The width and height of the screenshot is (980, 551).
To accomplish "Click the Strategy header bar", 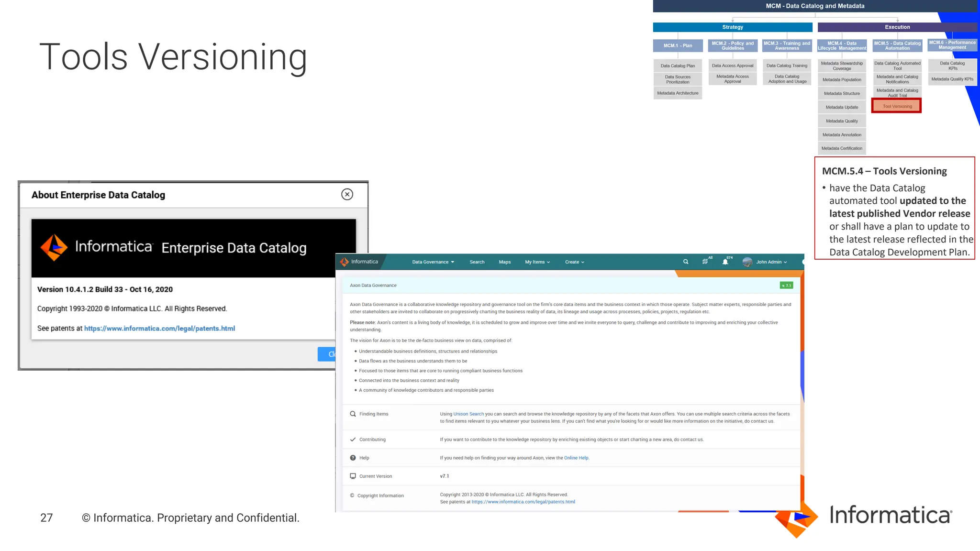I will point(733,27).
